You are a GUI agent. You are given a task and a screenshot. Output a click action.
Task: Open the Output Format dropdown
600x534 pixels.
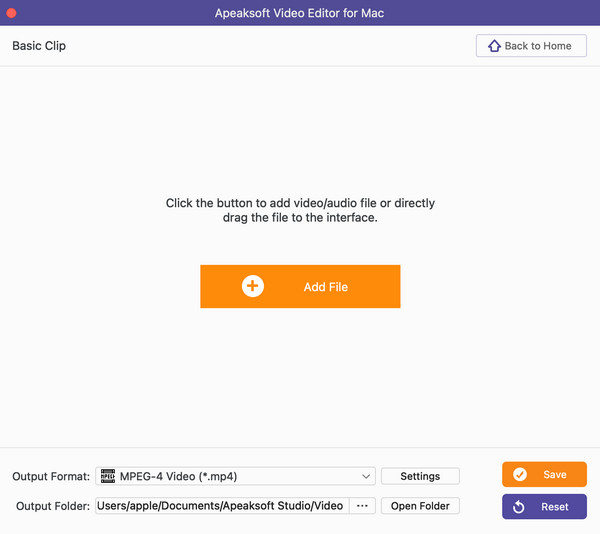(x=235, y=476)
